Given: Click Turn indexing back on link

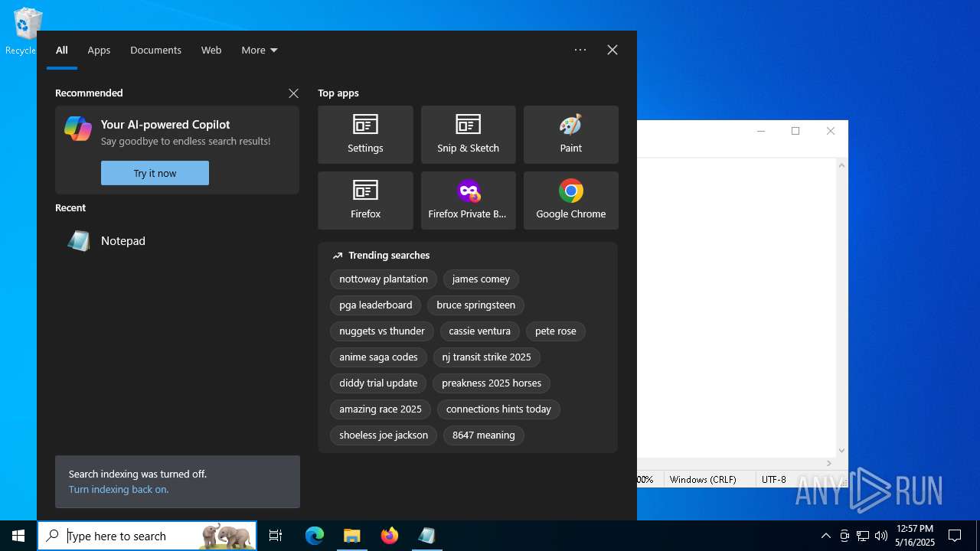Looking at the screenshot, I should [x=119, y=490].
